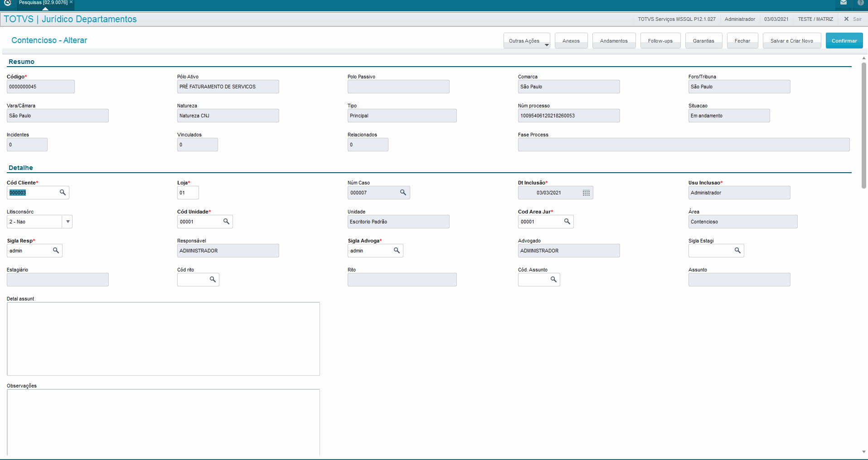Click Pólo Ativo value PRÉ FATURAMENTO DE SERVICOS
Viewport: 868px width, 460px height.
228,87
